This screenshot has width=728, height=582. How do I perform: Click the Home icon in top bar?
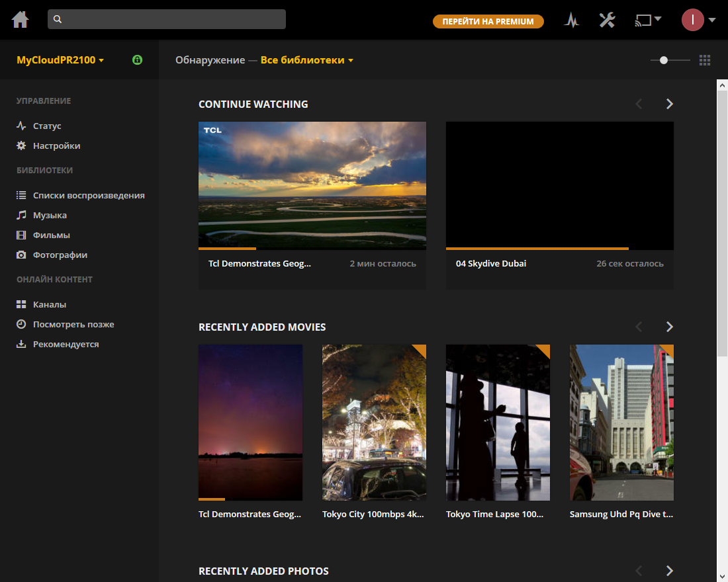click(21, 20)
